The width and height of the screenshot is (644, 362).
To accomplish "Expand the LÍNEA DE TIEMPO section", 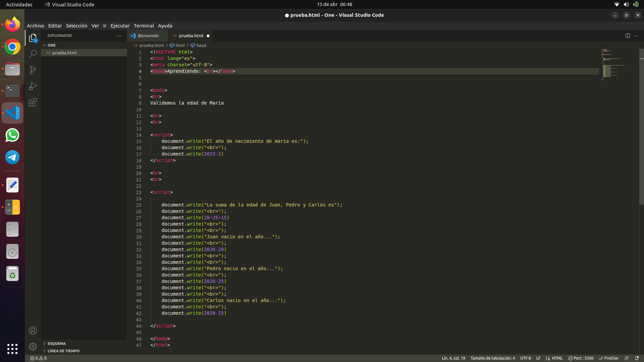I will 84,351.
